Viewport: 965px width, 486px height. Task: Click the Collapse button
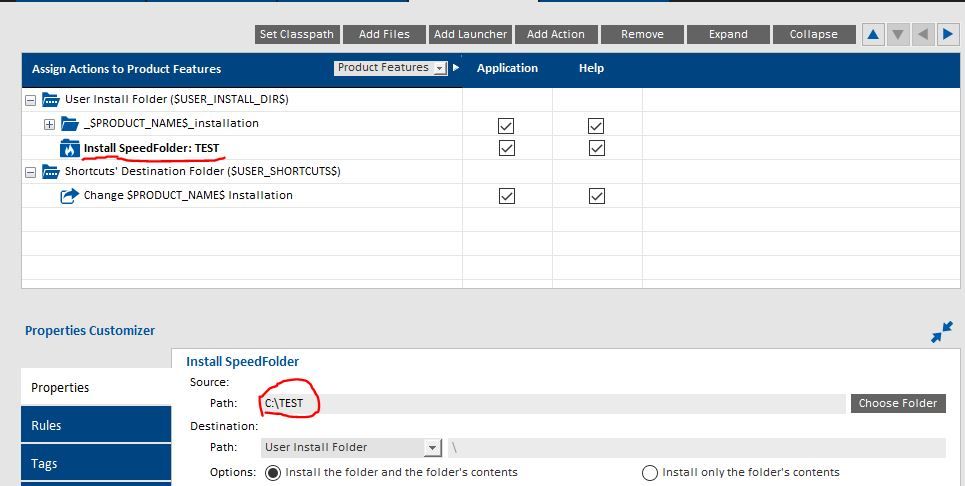pyautogui.click(x=814, y=34)
